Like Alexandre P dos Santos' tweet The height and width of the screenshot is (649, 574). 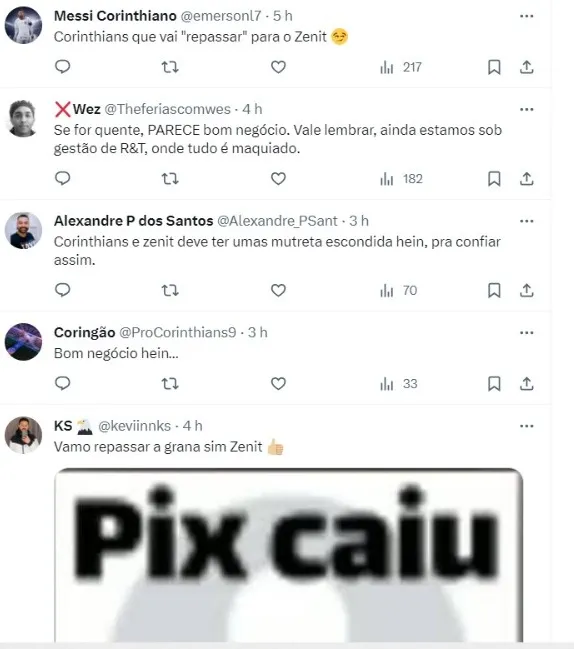coord(278,291)
